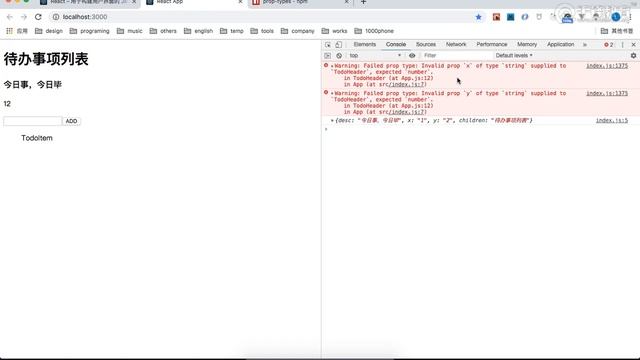
Task: Click the blue swirl extension icon
Action: pyautogui.click(x=525, y=17)
